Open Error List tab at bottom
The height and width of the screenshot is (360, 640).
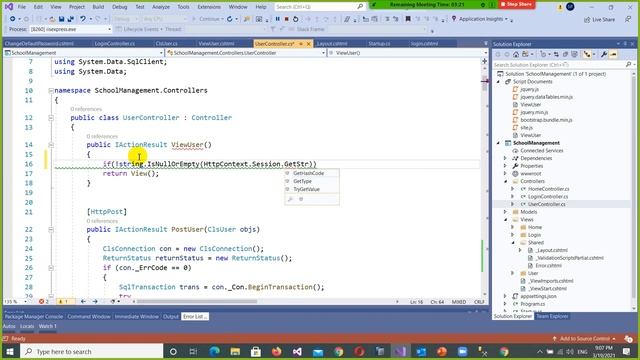tap(195, 317)
